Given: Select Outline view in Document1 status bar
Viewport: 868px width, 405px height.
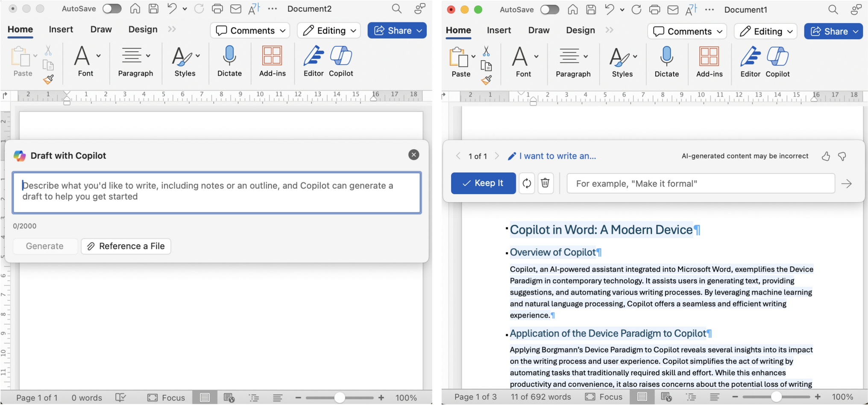Looking at the screenshot, I should (691, 397).
